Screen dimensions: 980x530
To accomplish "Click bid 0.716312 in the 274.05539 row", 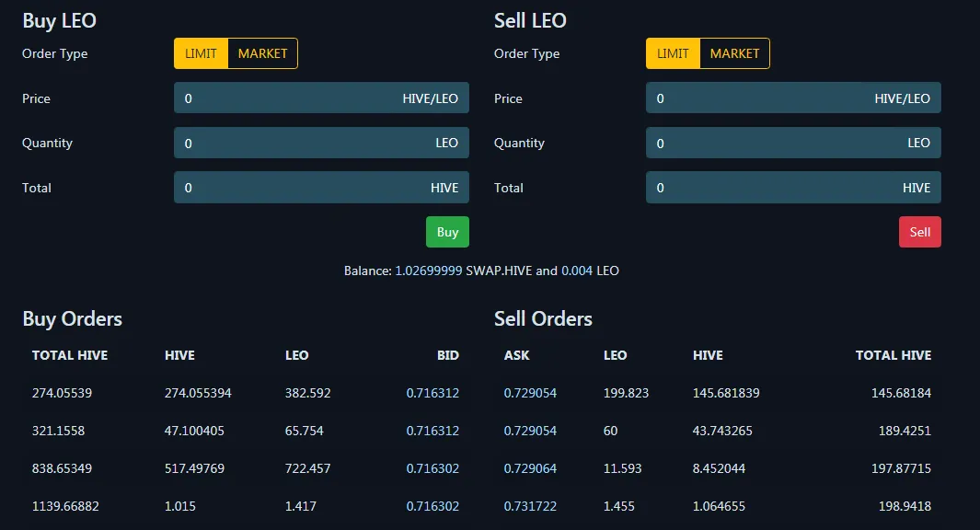I will click(x=432, y=393).
